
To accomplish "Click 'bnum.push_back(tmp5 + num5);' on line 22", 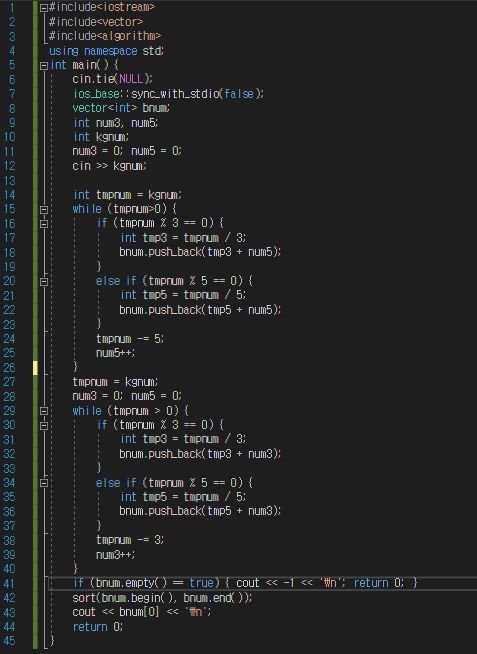I will [x=200, y=309].
